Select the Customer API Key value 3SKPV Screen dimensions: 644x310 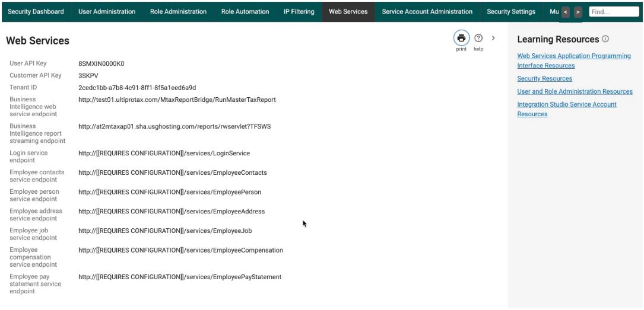click(88, 75)
